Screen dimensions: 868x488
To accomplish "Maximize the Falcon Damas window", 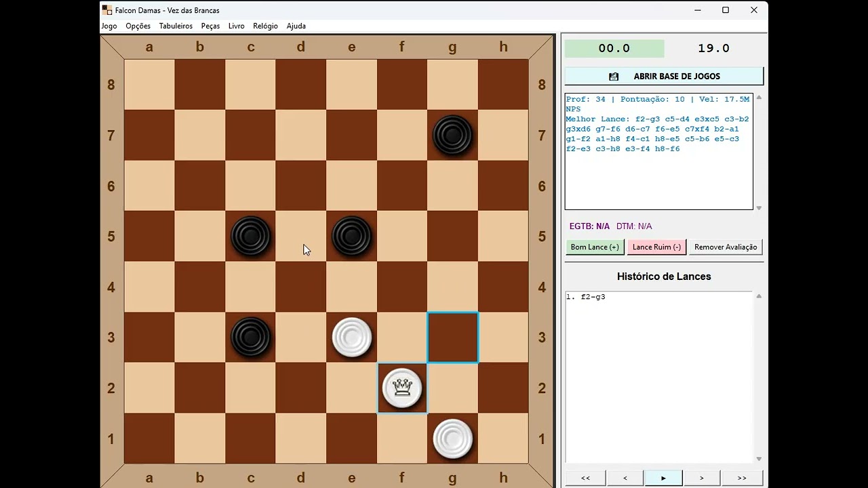I will 726,10.
